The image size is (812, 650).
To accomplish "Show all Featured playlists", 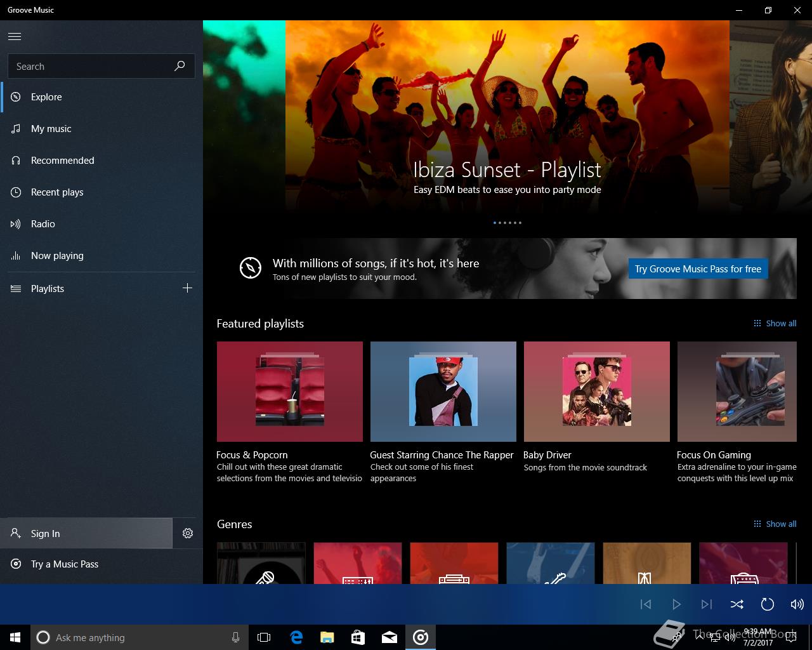I will (x=775, y=323).
